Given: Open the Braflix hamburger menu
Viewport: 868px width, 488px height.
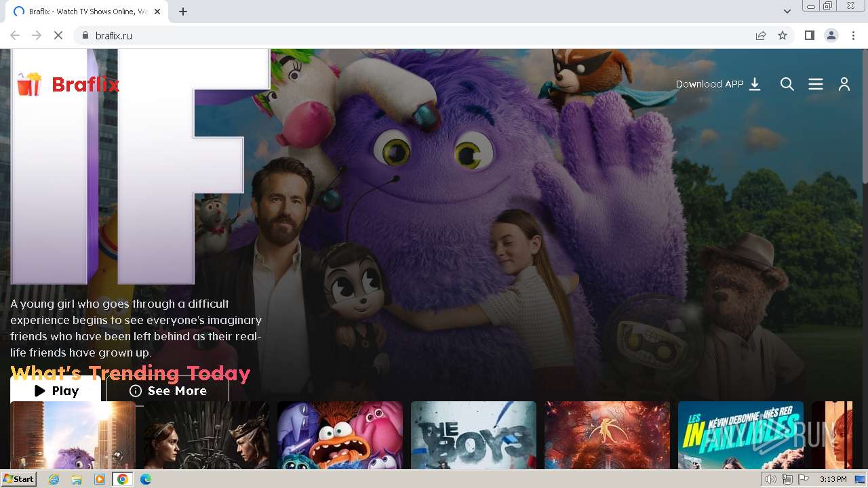Looking at the screenshot, I should [x=816, y=84].
